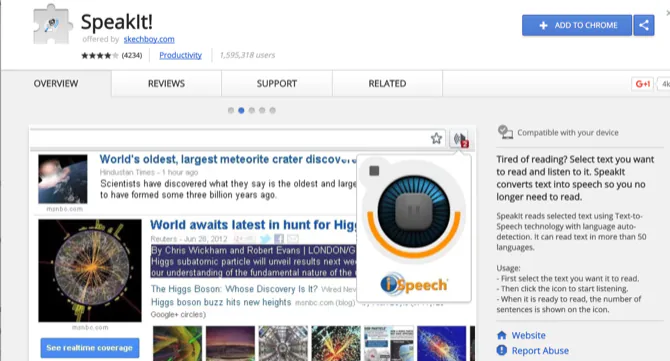Click the SpeakIt speaker icon with red badge
This screenshot has height=361, width=670.
point(461,139)
